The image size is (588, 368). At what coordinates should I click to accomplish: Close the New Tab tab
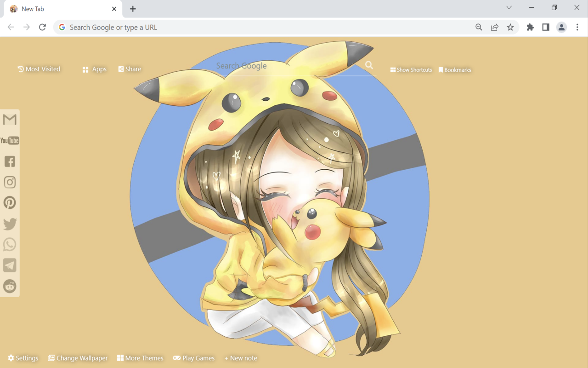click(114, 9)
